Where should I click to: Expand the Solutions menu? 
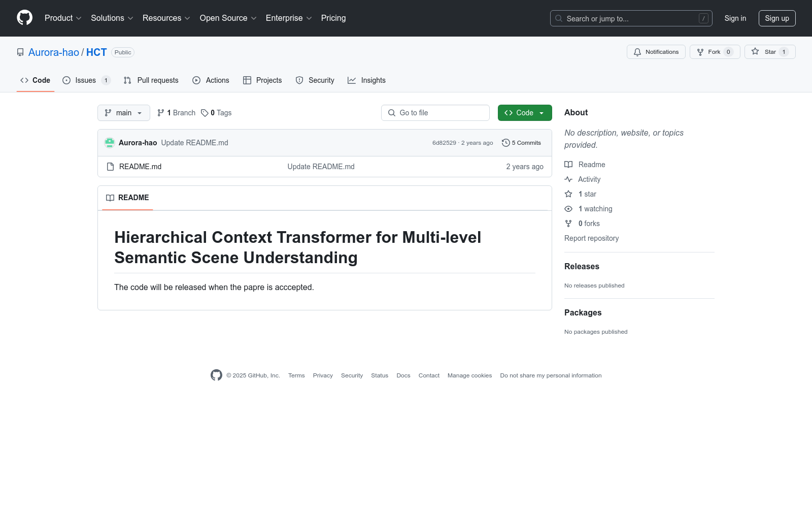click(112, 18)
